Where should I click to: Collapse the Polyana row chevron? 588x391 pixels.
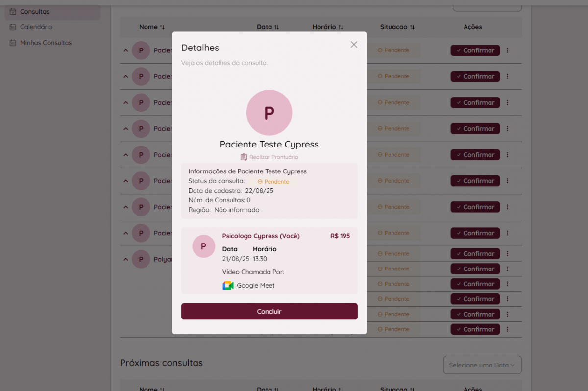[125, 259]
